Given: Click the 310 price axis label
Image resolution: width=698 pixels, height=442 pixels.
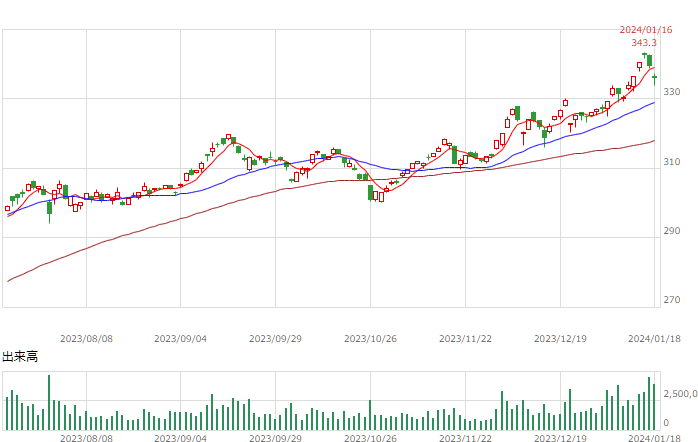Looking at the screenshot, I should (672, 162).
